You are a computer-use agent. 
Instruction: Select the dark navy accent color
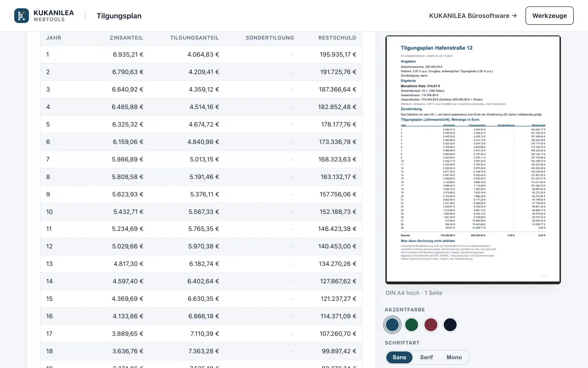point(450,325)
